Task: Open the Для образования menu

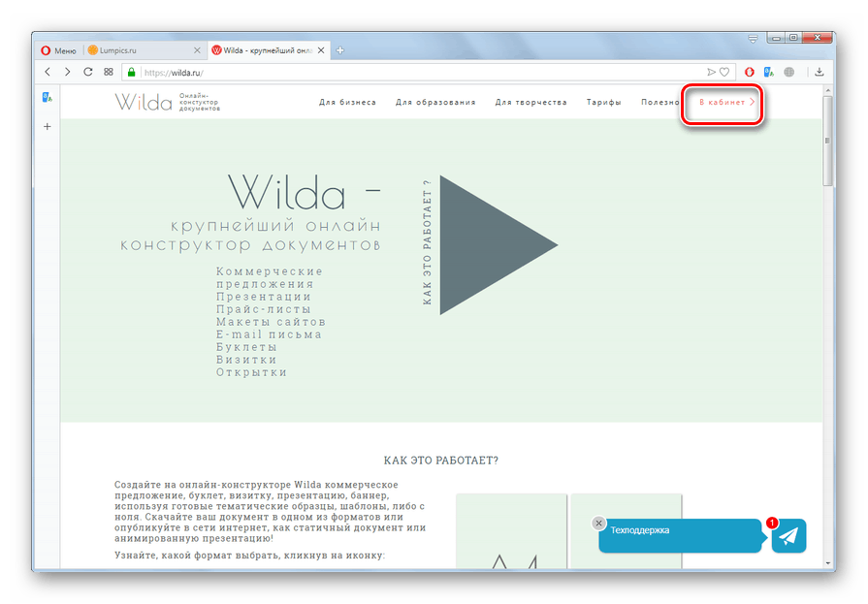Action: click(x=435, y=103)
